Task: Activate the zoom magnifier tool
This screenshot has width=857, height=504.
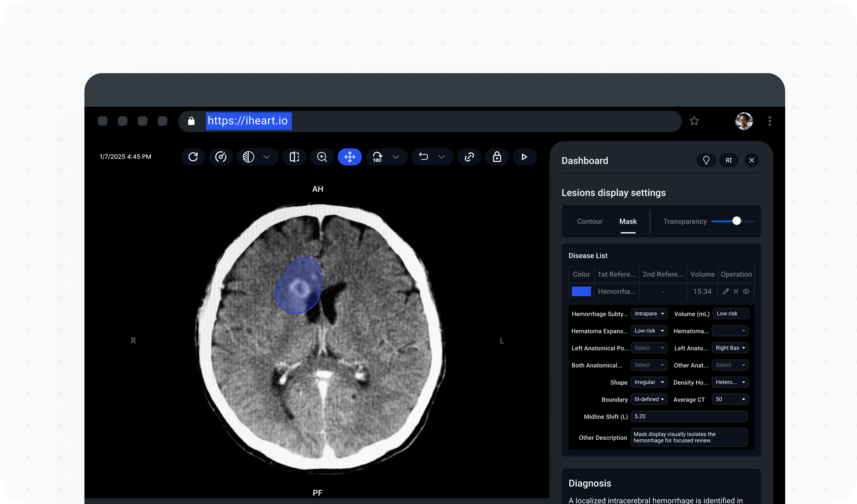Action: point(322,157)
